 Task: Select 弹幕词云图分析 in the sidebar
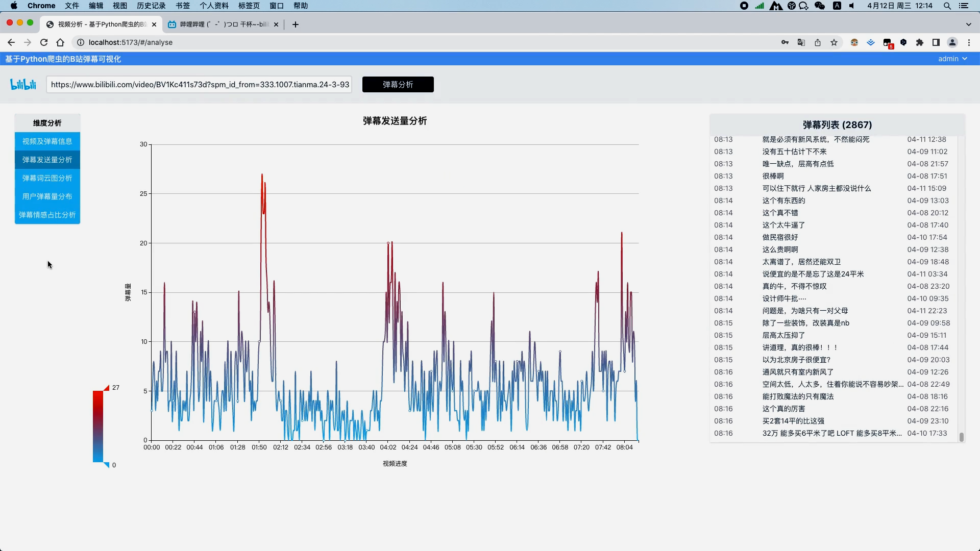click(x=47, y=178)
